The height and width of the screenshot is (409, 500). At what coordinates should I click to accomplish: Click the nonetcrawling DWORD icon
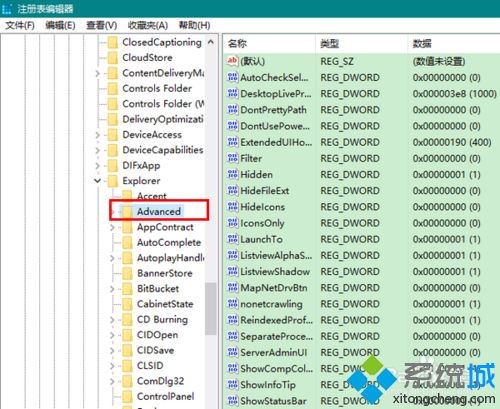[232, 304]
